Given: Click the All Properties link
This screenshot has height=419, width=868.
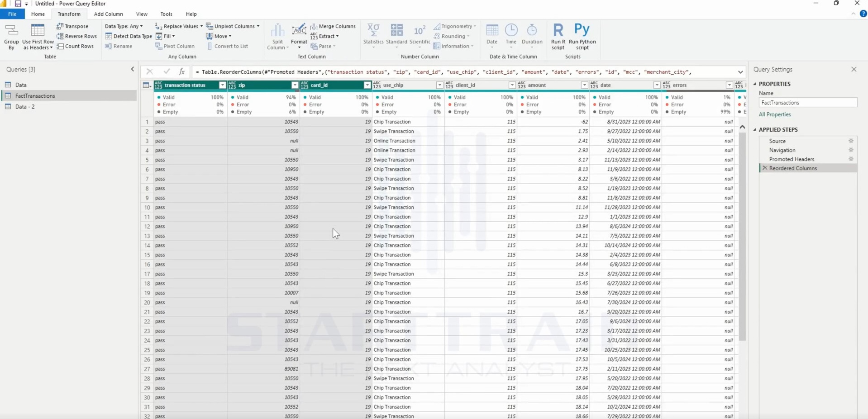Looking at the screenshot, I should pyautogui.click(x=775, y=114).
